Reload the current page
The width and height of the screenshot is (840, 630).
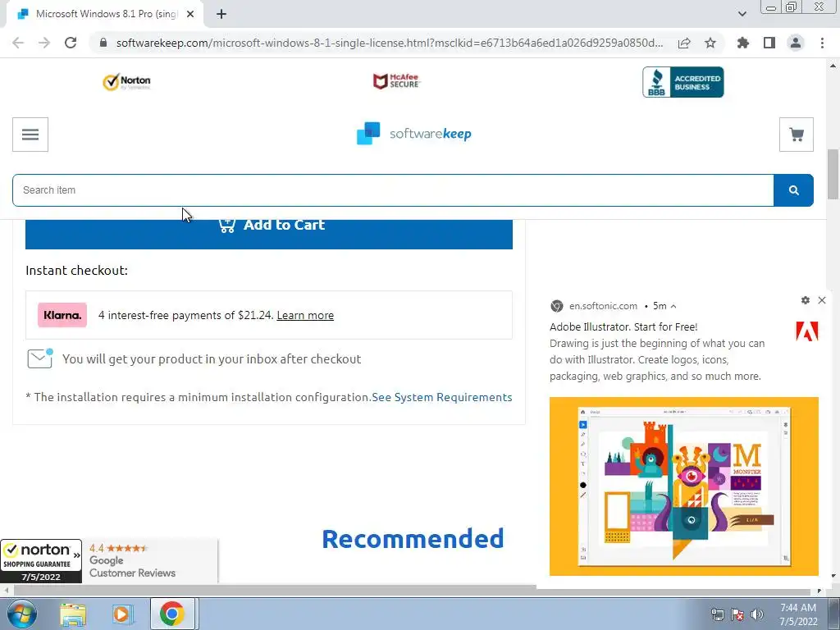71,43
